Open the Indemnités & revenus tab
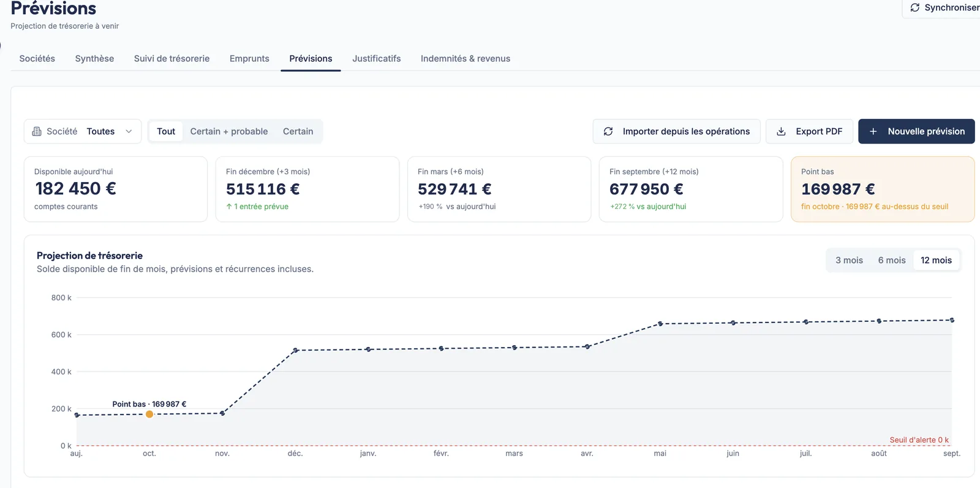This screenshot has width=980, height=488. tap(466, 59)
